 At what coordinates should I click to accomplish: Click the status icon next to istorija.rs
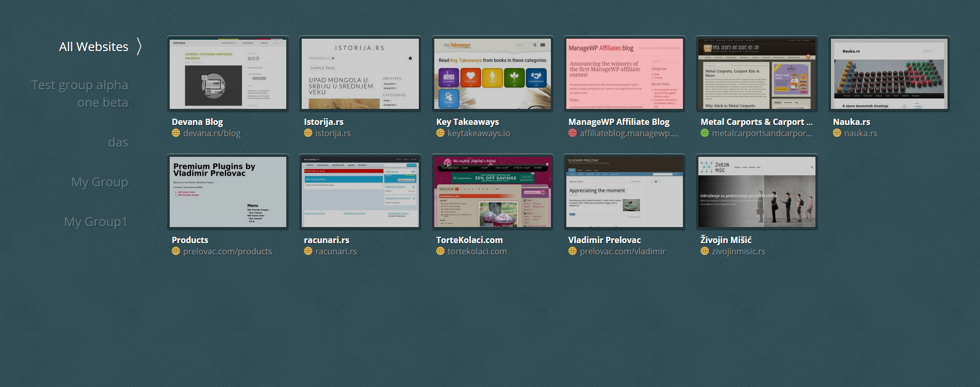[x=308, y=133]
